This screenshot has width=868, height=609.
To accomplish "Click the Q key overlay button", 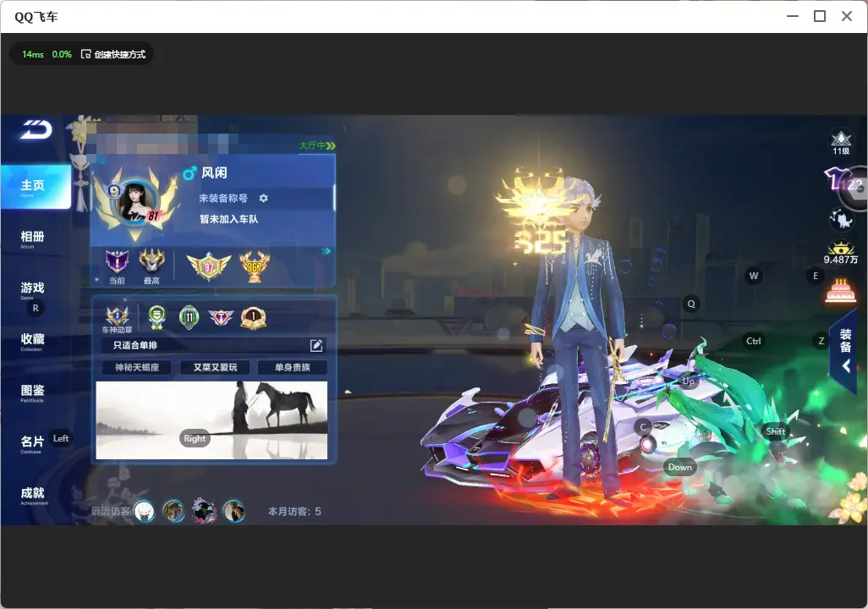I will (x=691, y=304).
